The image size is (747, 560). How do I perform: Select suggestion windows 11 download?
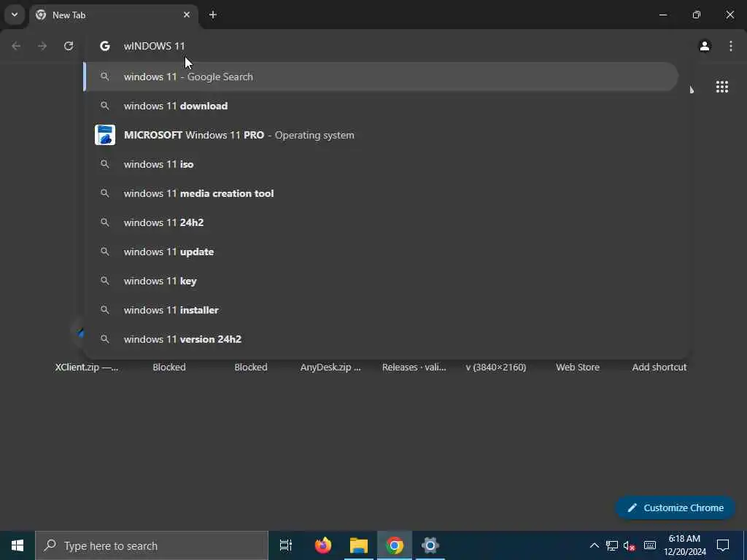(x=381, y=106)
